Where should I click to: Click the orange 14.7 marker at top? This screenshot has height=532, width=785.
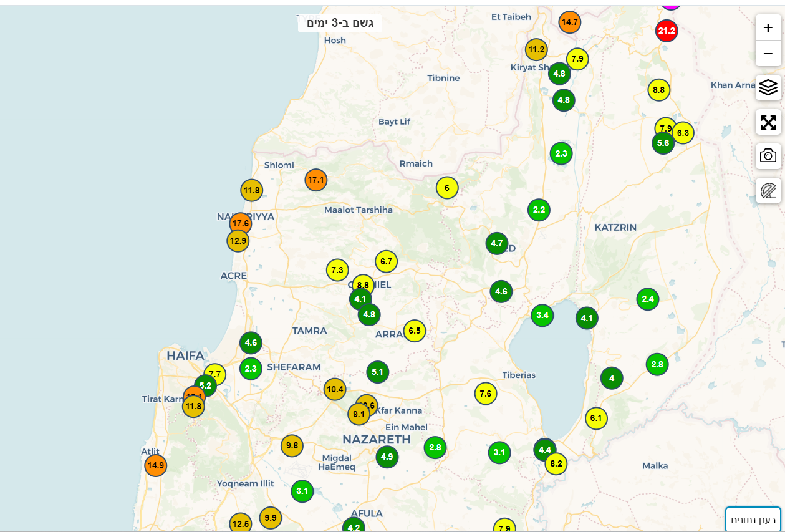click(x=570, y=22)
